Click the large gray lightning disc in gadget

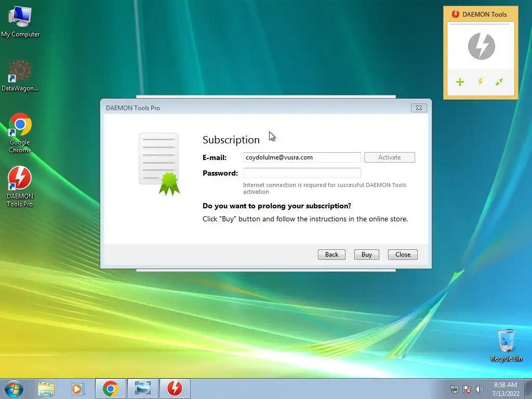click(x=481, y=46)
